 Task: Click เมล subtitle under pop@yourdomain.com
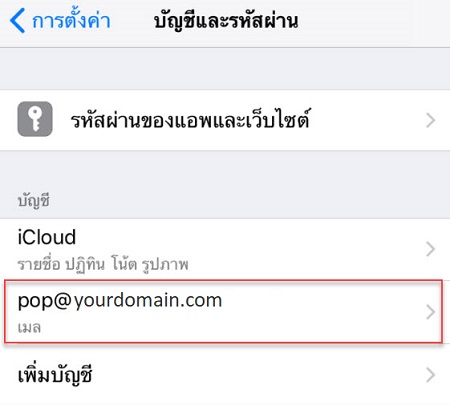[x=29, y=328]
